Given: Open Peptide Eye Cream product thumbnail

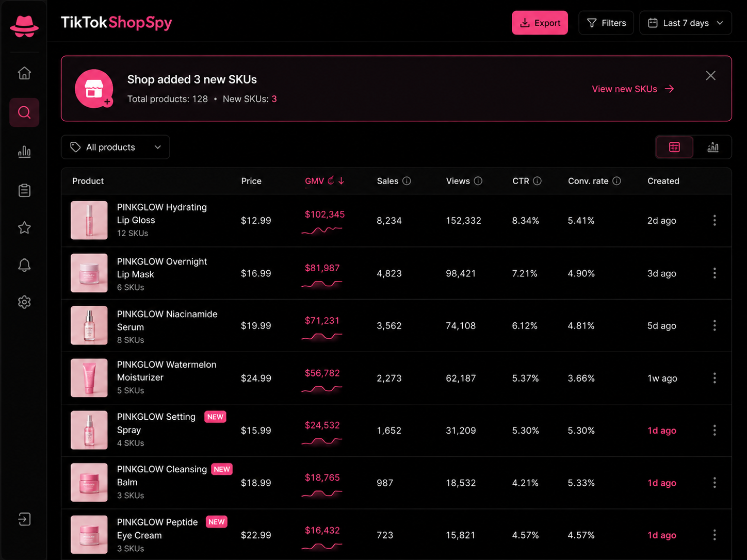Looking at the screenshot, I should (x=89, y=535).
